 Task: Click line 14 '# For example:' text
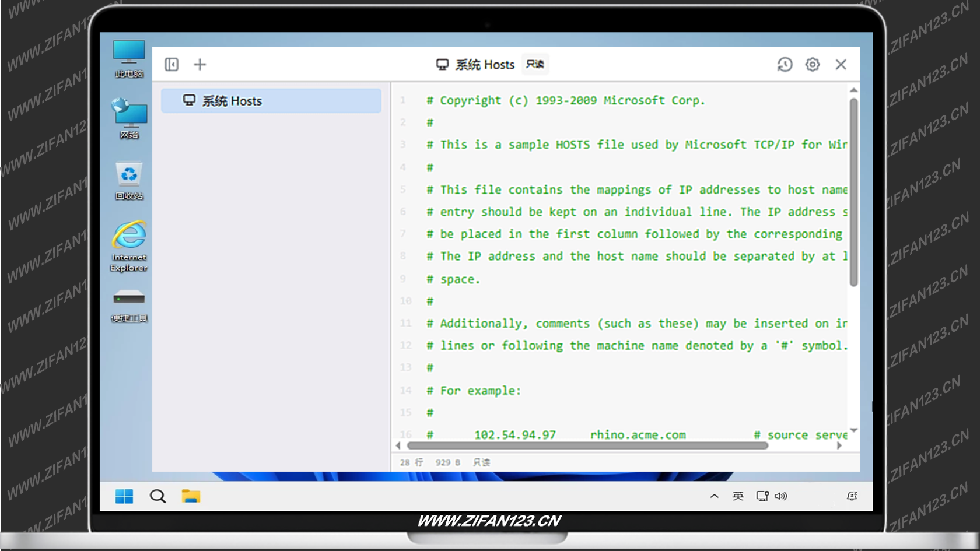click(473, 391)
